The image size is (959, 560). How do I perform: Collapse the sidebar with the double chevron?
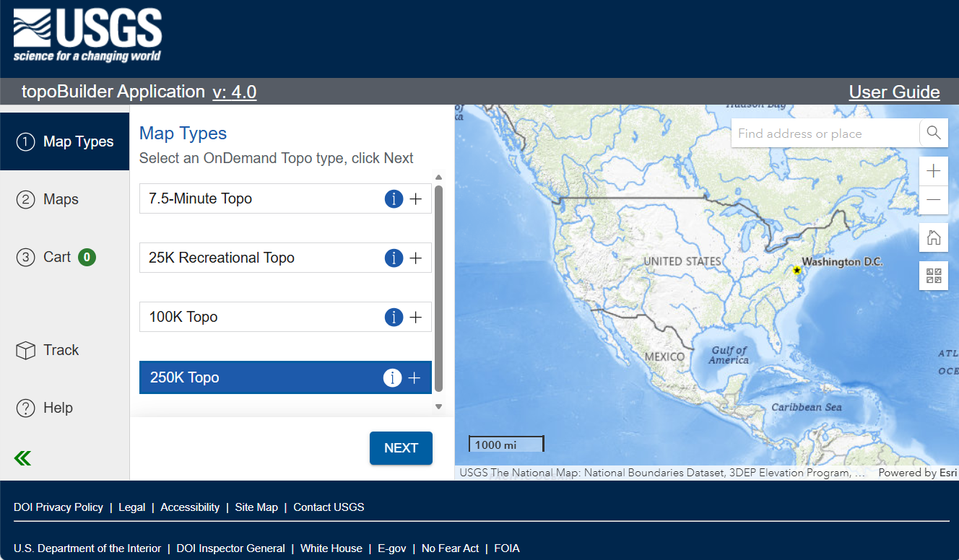point(22,458)
